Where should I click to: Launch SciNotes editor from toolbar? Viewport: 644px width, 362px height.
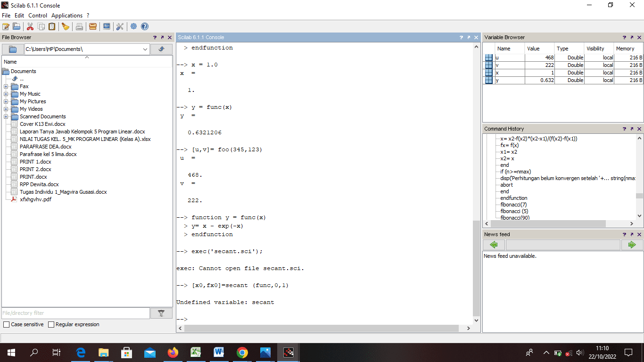pos(6,26)
